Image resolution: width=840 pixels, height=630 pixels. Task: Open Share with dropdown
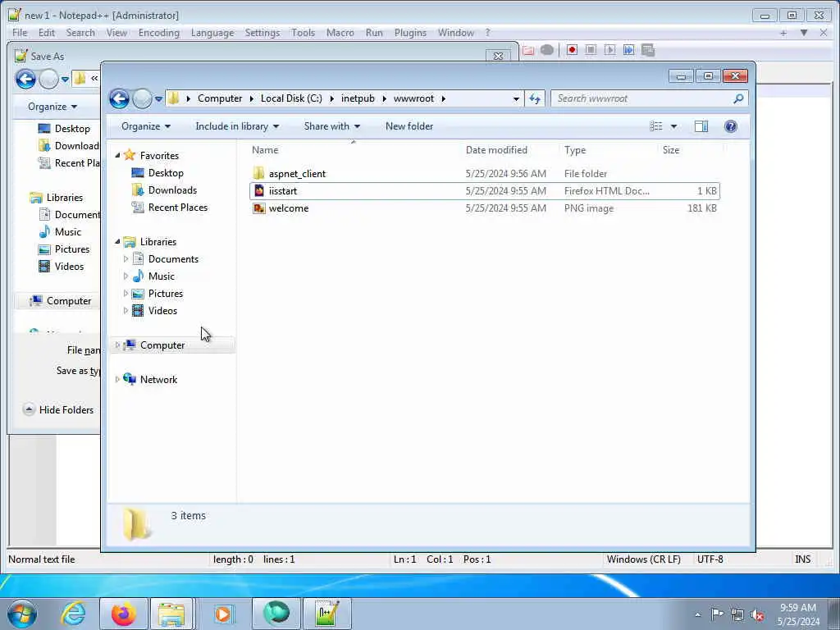point(332,126)
